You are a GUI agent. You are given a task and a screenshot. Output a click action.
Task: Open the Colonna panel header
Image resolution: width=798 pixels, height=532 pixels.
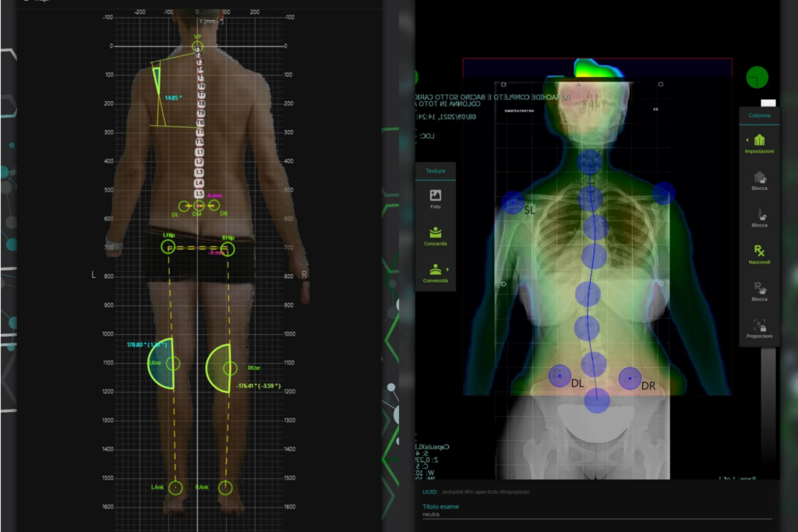tap(759, 115)
